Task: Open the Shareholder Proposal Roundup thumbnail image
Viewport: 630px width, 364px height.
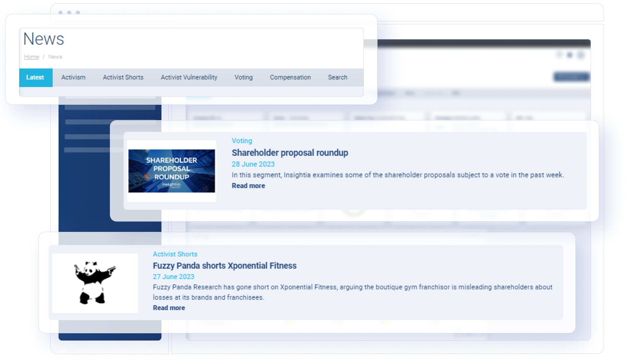Action: (172, 171)
